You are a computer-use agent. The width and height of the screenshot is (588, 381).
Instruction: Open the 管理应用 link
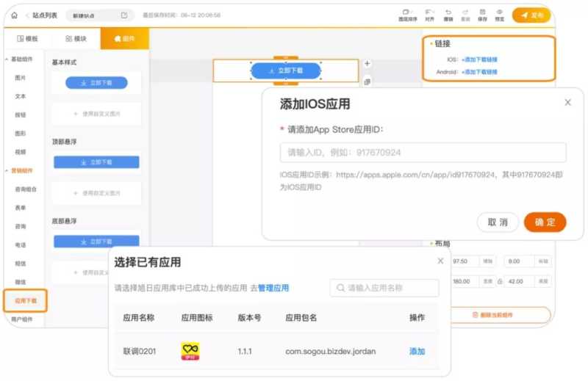click(273, 288)
